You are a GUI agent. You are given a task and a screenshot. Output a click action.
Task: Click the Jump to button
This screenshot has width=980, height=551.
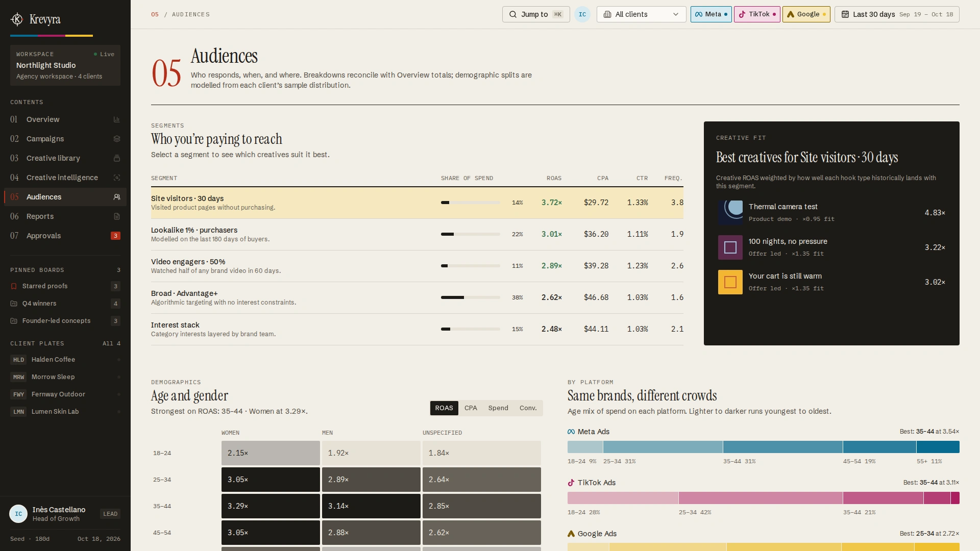tap(536, 14)
